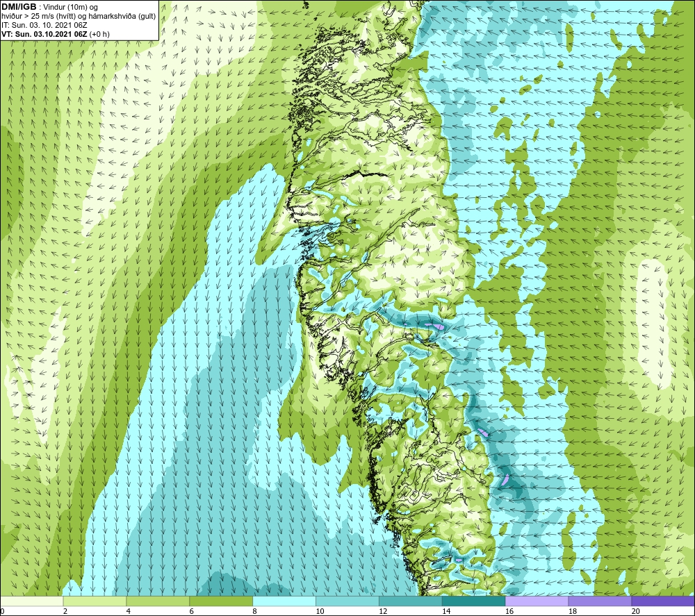Click the 8–10 m/s light cyan swatch
Screen dimensions: 695x616
(284, 601)
